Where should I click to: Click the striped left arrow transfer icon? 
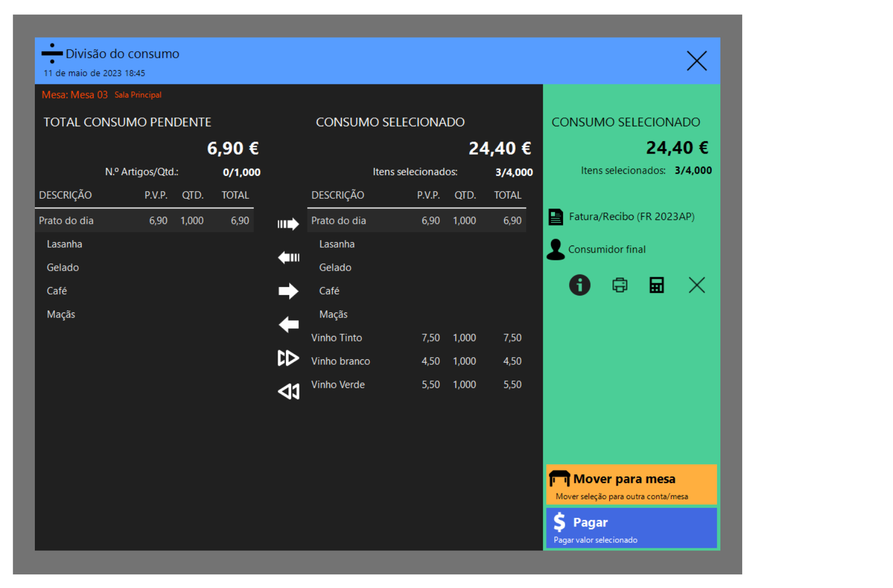[x=288, y=258]
